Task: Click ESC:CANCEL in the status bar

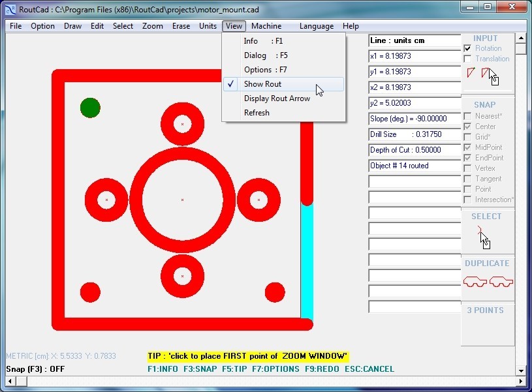Action: tap(369, 369)
